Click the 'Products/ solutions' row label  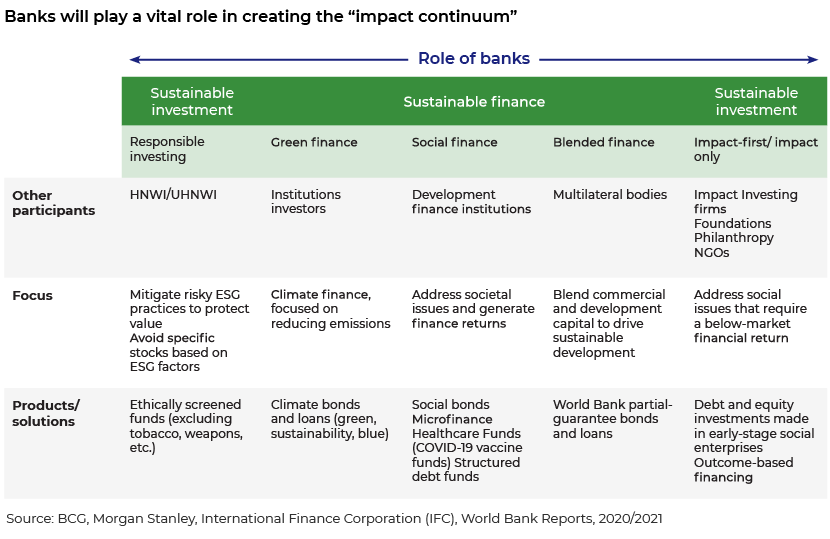46,414
